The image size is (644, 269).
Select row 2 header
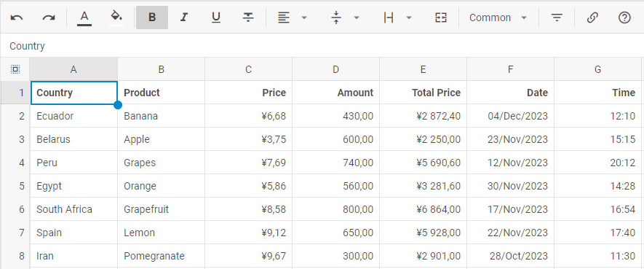point(15,116)
